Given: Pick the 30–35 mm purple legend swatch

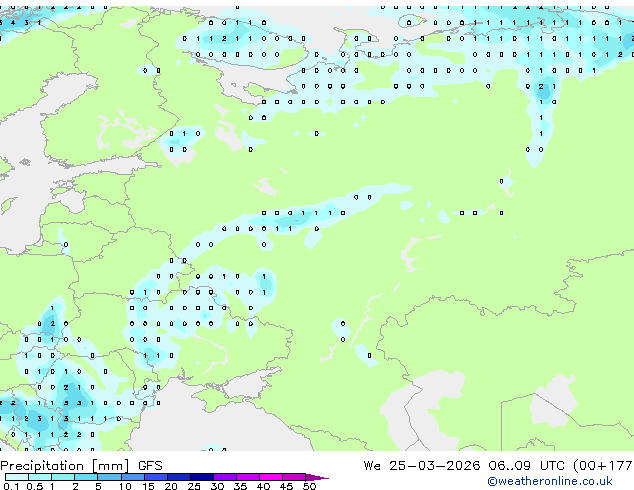Looking at the screenshot, I should [225, 477].
